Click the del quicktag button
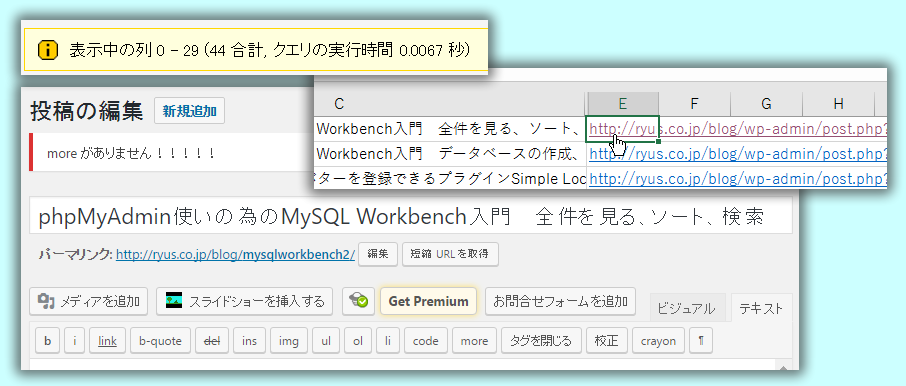 212,341
